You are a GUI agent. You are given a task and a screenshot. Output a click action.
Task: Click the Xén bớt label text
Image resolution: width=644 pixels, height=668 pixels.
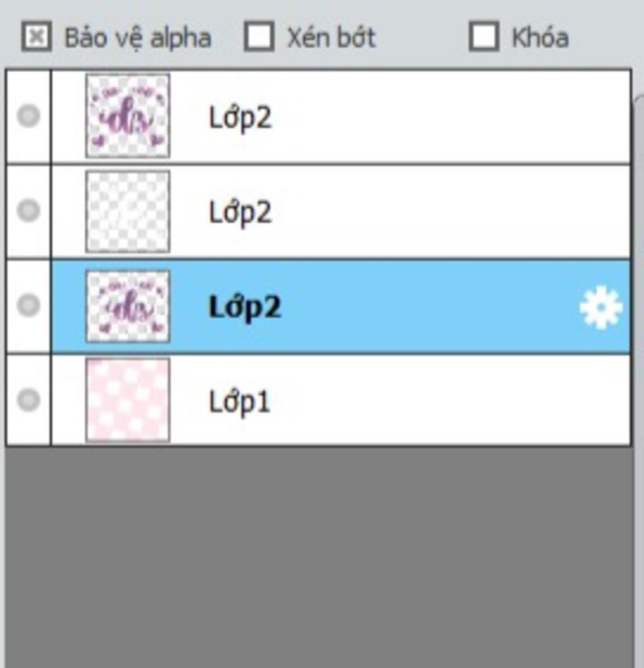[x=331, y=38]
